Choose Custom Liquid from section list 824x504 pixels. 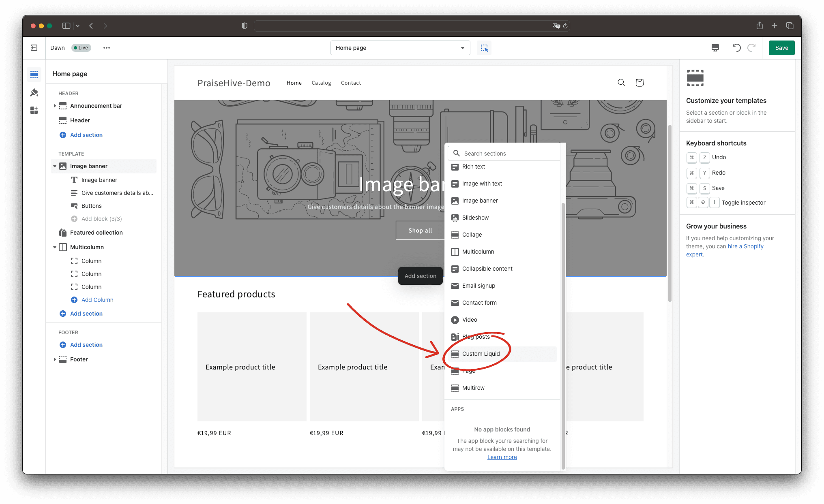coord(481,354)
